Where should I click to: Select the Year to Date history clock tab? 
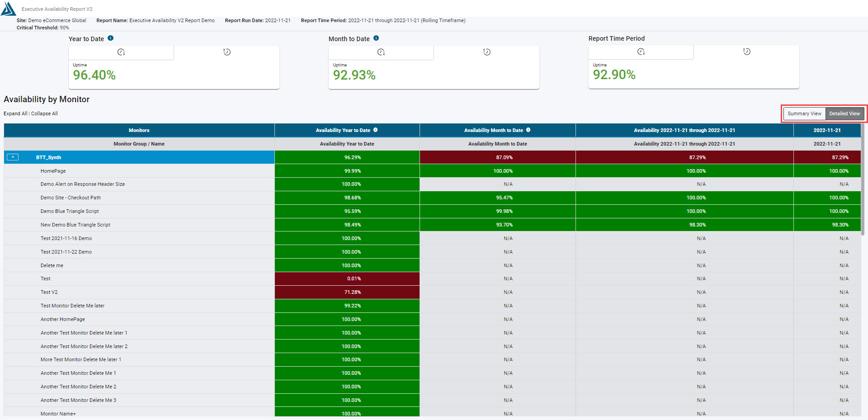click(227, 52)
